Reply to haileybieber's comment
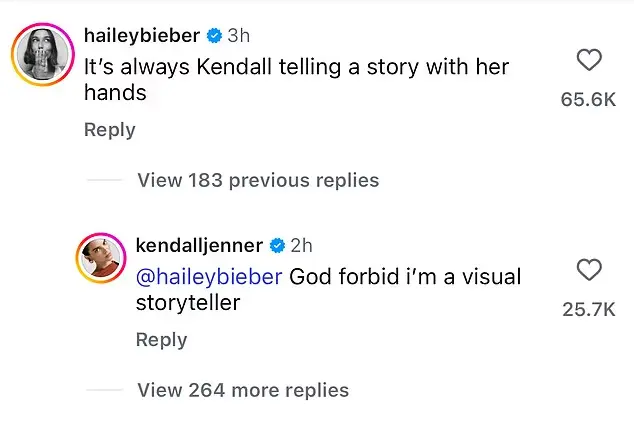 tap(110, 130)
